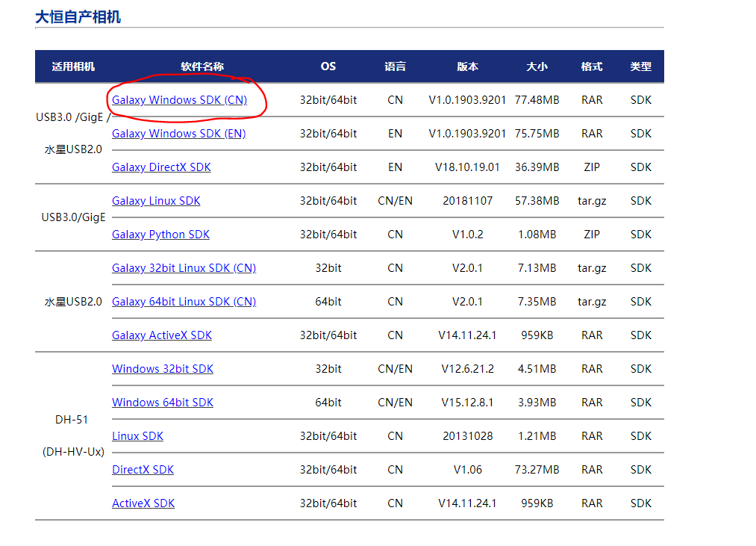Click CN/EN language in Windows 32bit SDK row

coord(396,369)
